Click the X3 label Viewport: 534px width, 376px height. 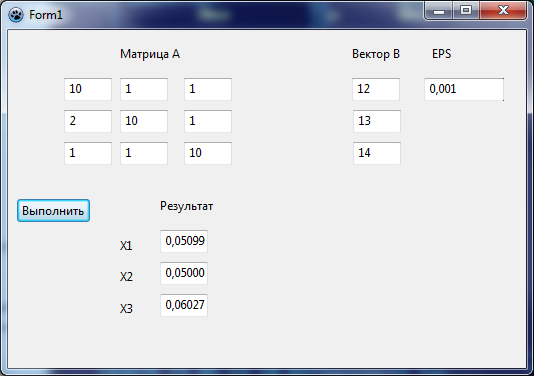pos(126,309)
